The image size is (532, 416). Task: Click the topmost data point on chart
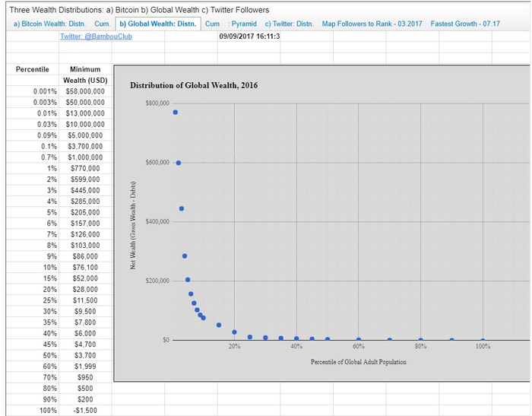[175, 113]
